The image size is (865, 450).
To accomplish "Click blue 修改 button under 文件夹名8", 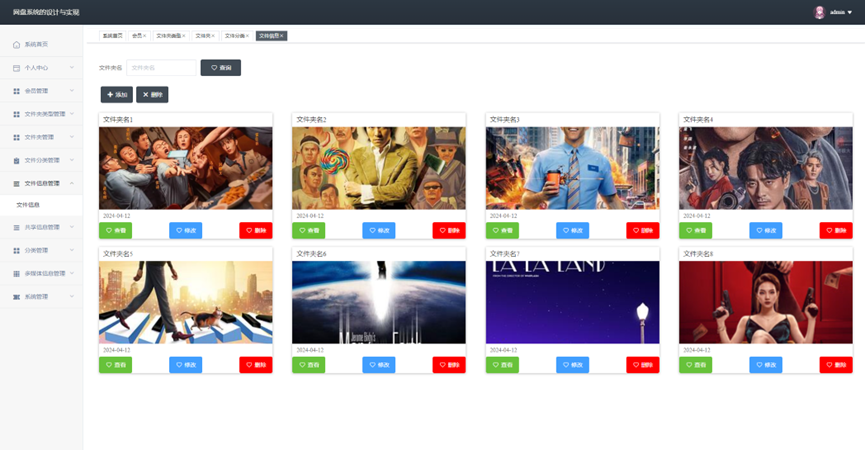I will tap(766, 365).
